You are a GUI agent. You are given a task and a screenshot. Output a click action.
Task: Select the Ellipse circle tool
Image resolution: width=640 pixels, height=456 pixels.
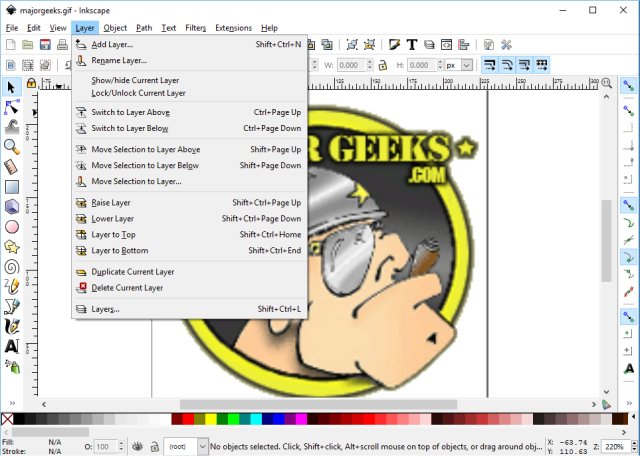click(11, 227)
